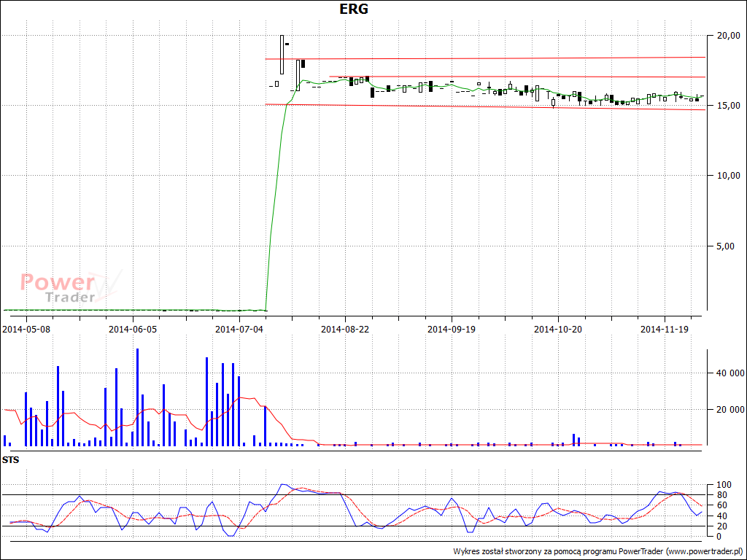Click the 2014-05-08 date label
The height and width of the screenshot is (560, 747).
click(x=26, y=329)
